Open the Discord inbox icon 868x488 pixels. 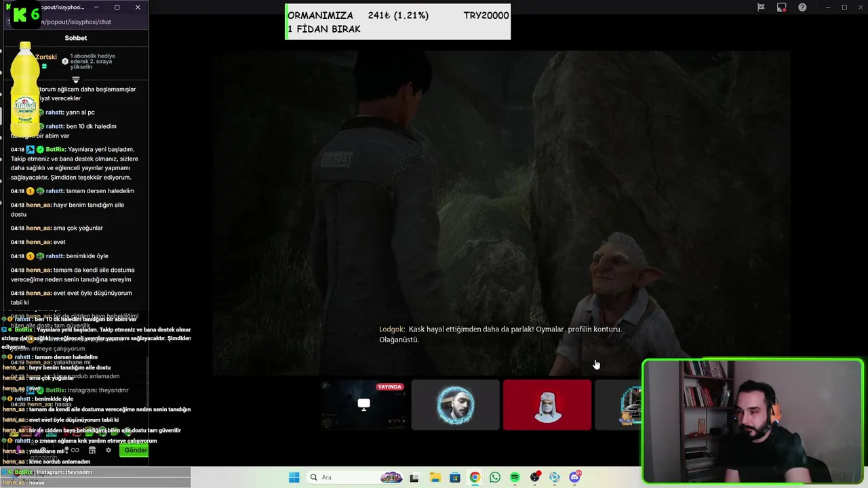(782, 7)
